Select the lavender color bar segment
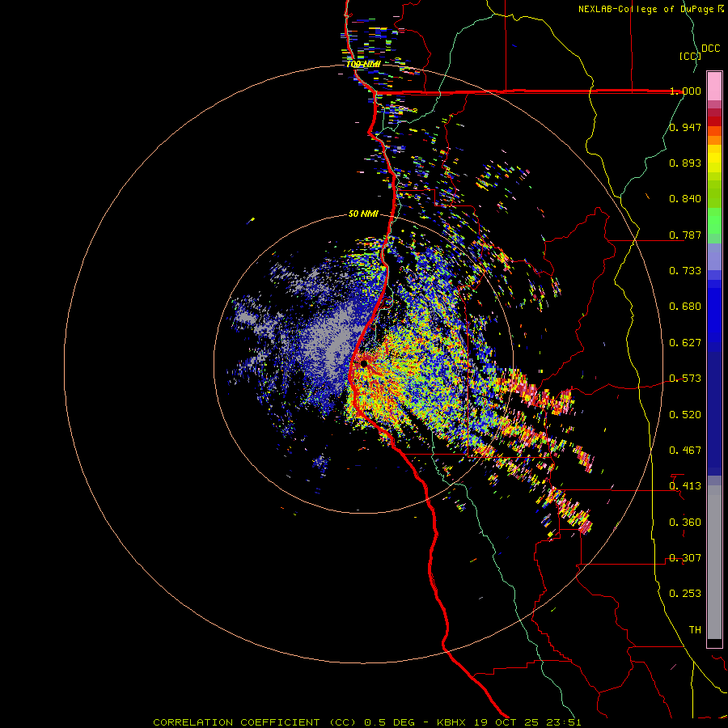Screen dimensions: 728x728 (x=714, y=257)
